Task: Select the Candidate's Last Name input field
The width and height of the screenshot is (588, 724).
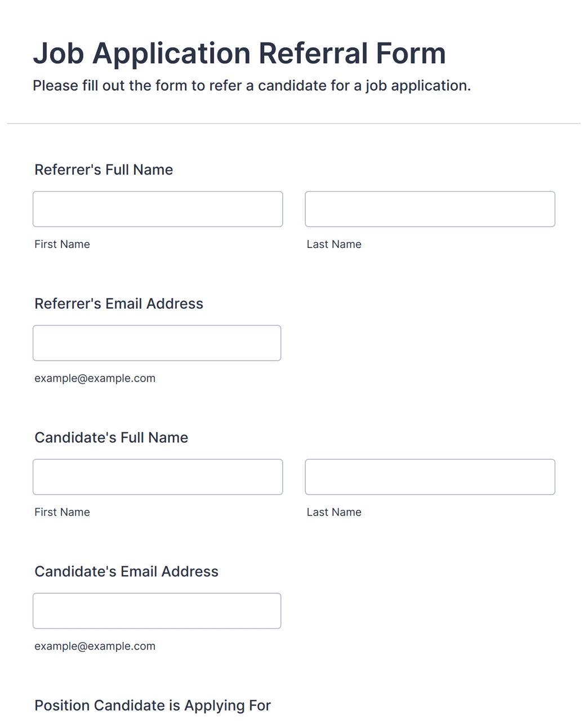Action: [430, 477]
